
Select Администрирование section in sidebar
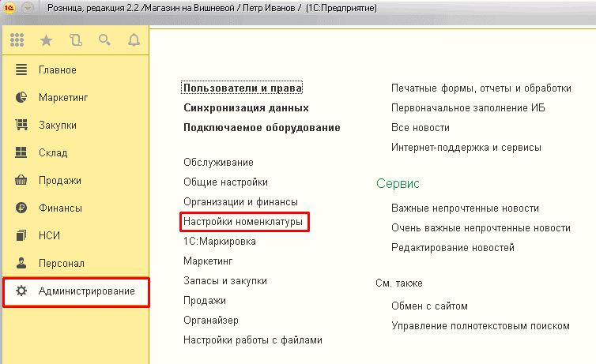point(86,291)
